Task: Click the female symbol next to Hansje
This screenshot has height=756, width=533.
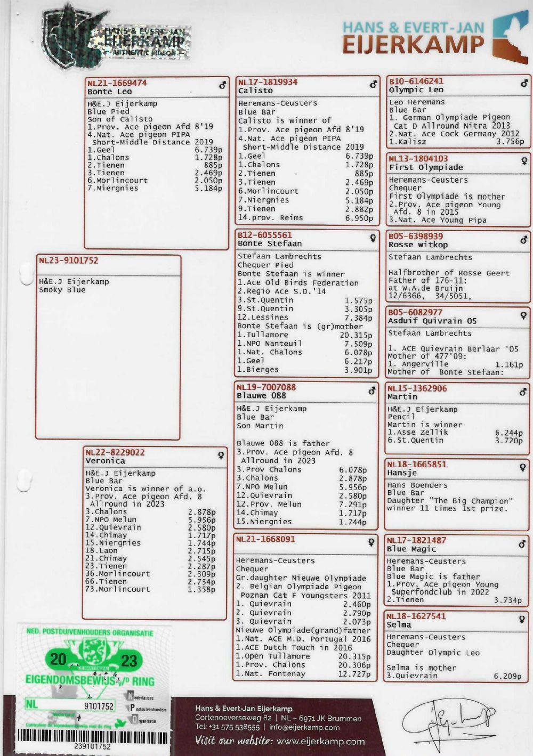Action: 523,467
